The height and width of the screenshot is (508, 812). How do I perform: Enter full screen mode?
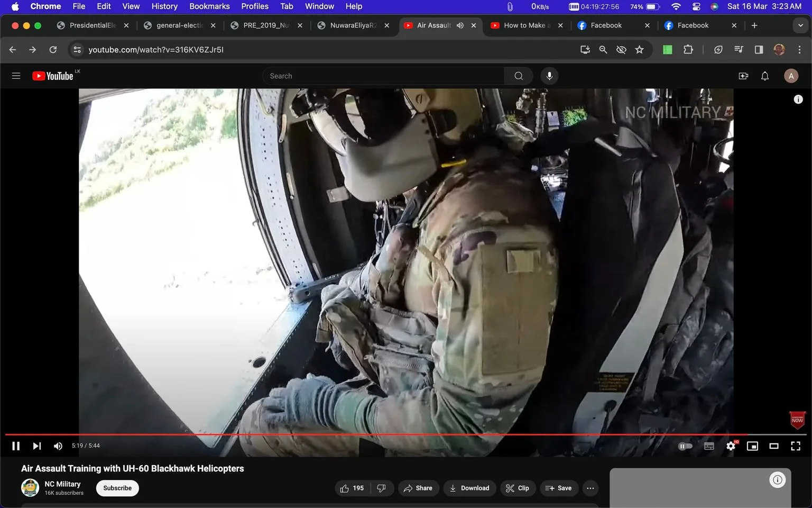pos(796,446)
